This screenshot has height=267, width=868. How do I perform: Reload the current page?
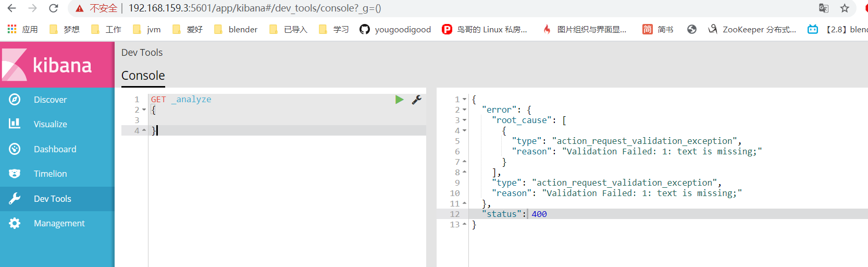click(53, 8)
